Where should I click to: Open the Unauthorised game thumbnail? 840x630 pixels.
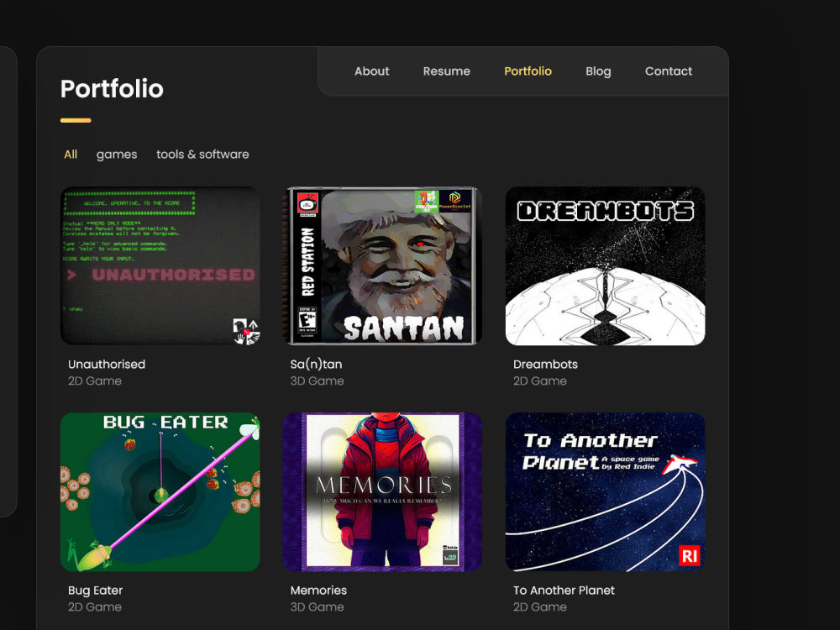(x=160, y=265)
